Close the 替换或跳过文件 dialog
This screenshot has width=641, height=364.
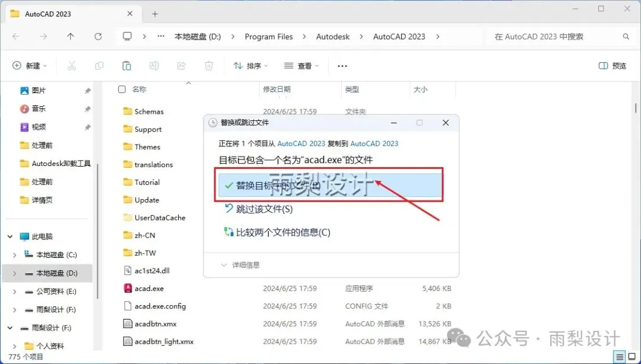pyautogui.click(x=446, y=123)
